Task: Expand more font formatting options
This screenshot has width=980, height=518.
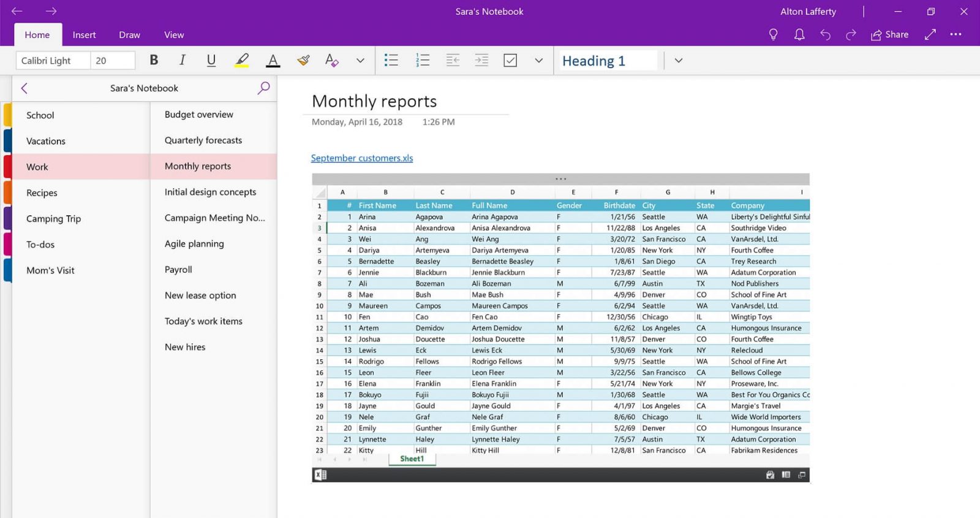Action: pos(360,61)
